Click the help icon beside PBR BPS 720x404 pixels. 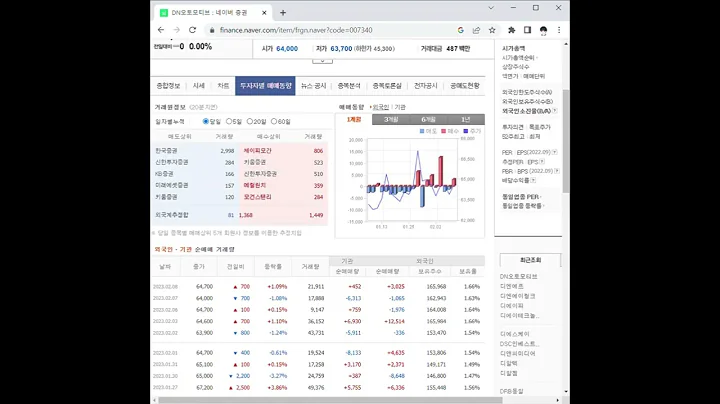coord(557,171)
